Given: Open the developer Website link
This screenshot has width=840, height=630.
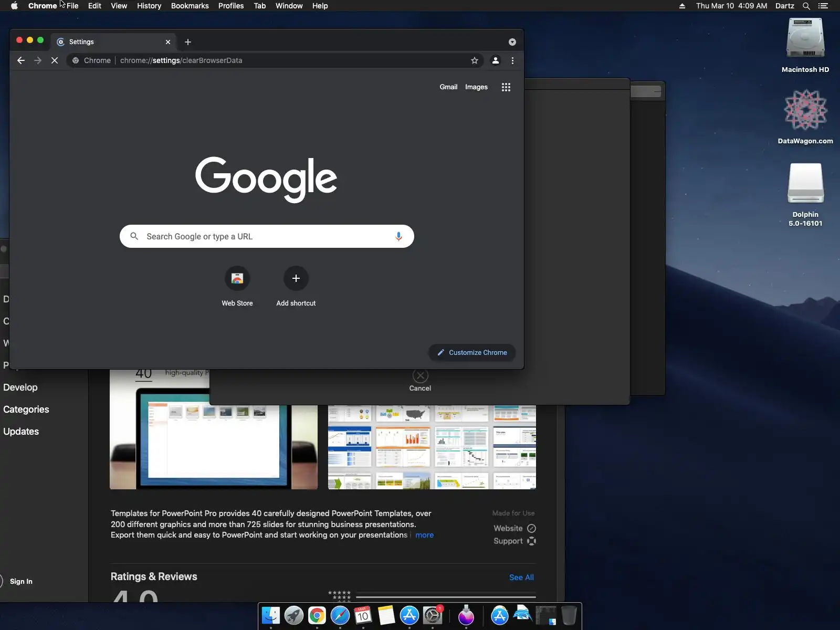Looking at the screenshot, I should click(514, 528).
